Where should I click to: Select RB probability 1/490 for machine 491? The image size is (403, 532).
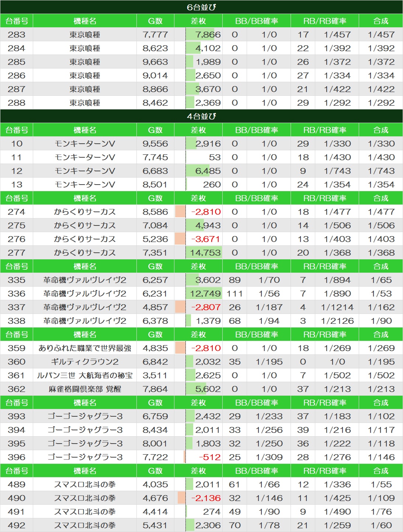click(x=337, y=512)
